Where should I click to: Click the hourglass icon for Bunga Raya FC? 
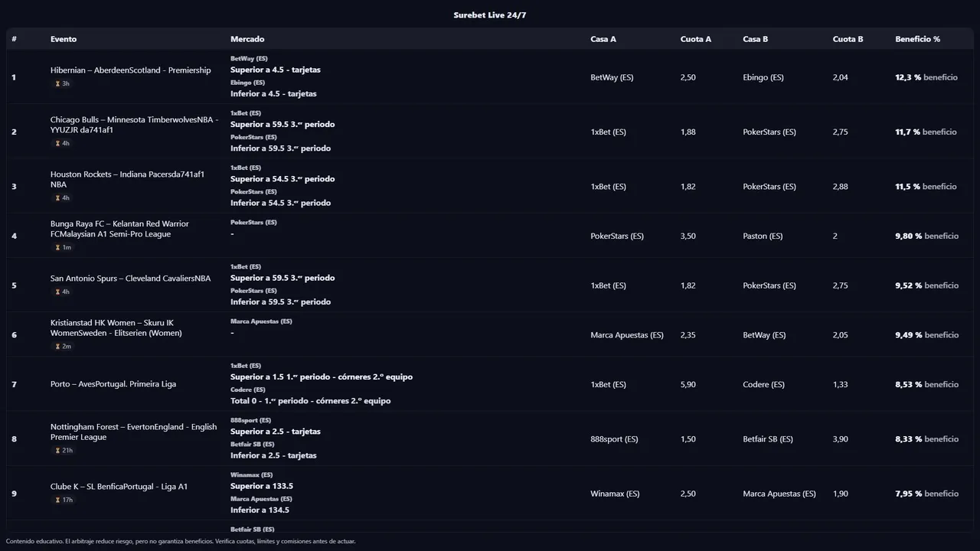pyautogui.click(x=57, y=248)
